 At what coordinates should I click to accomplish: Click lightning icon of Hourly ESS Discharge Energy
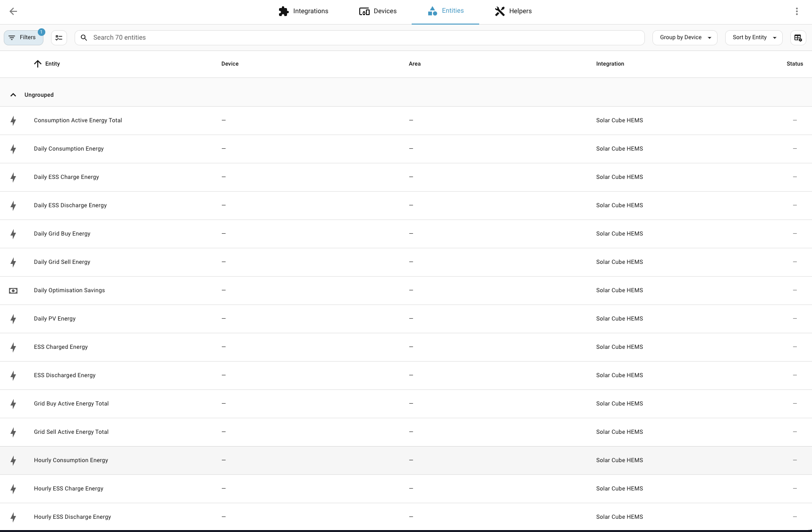[x=13, y=517]
